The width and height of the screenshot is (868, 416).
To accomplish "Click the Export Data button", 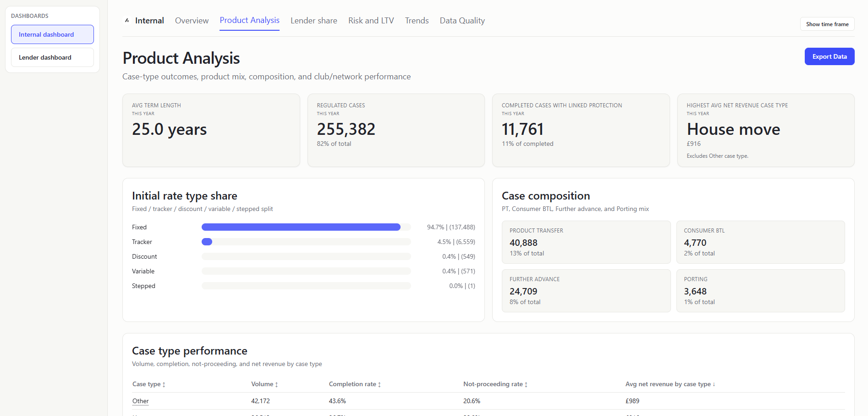I will click(829, 56).
